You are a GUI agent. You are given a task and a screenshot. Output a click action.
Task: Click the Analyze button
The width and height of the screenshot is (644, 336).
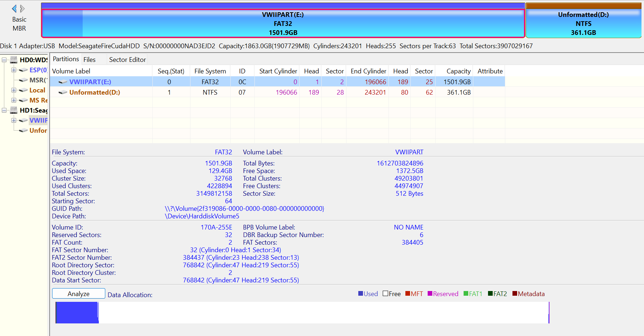pos(79,294)
